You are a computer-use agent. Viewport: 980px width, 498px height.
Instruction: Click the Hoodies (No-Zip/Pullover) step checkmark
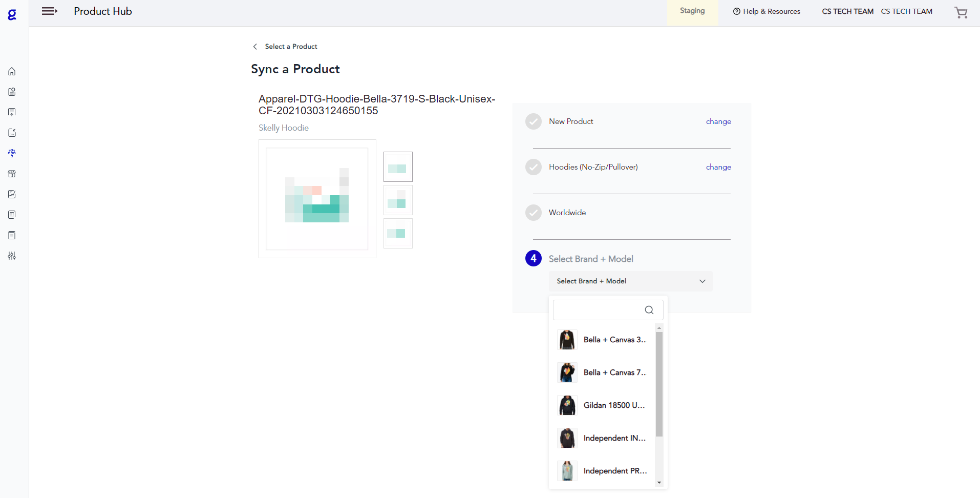(533, 167)
